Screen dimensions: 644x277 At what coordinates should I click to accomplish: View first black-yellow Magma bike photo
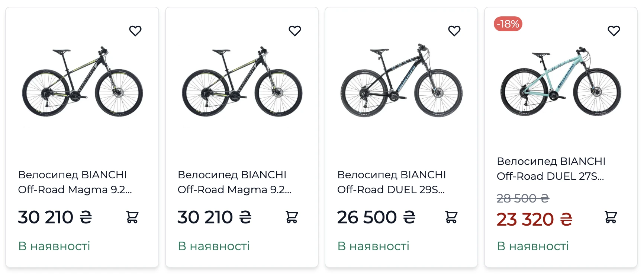[x=83, y=82]
